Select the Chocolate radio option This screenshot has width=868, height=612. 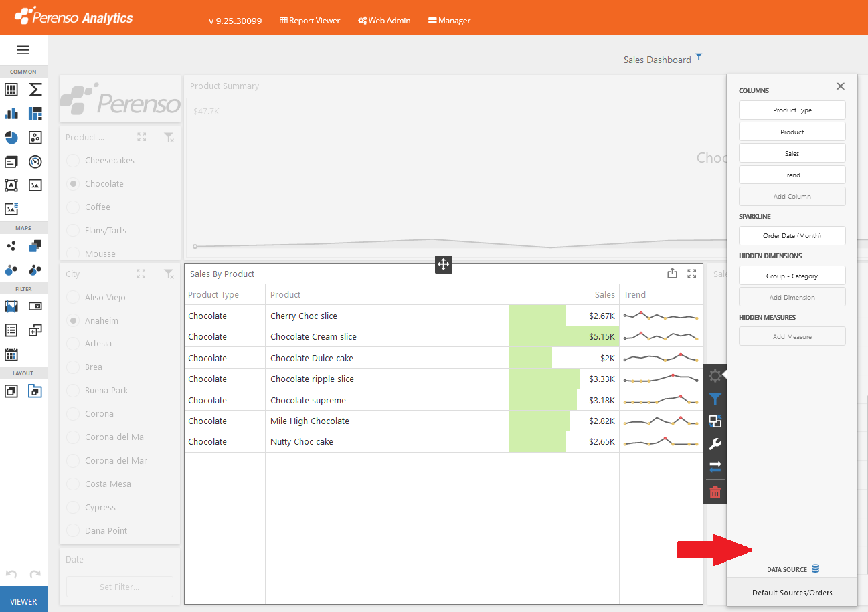73,183
